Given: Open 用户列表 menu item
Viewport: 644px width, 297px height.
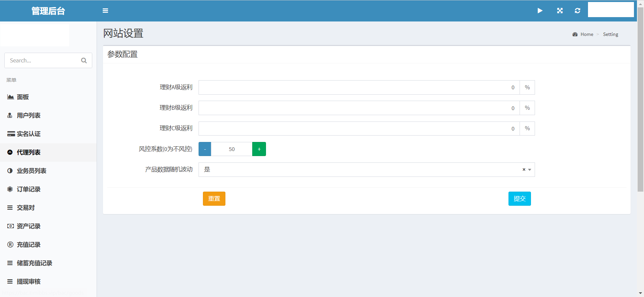Looking at the screenshot, I should 48,115.
